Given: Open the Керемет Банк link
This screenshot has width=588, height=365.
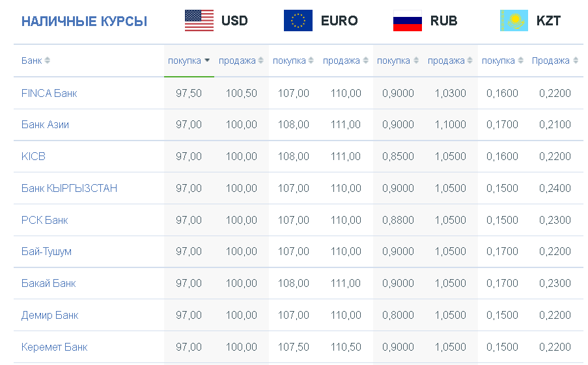Looking at the screenshot, I should [55, 347].
